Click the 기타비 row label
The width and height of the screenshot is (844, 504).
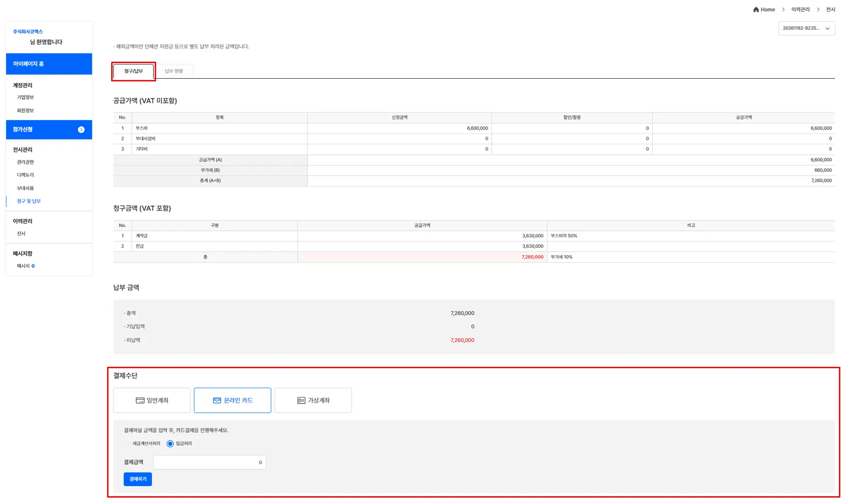[x=141, y=149]
